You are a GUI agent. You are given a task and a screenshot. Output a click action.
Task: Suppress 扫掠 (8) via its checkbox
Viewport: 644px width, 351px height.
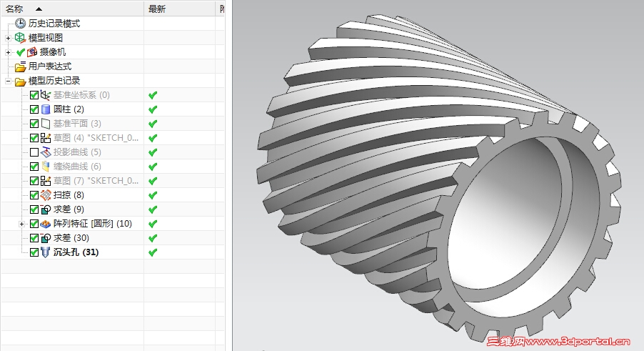click(34, 195)
